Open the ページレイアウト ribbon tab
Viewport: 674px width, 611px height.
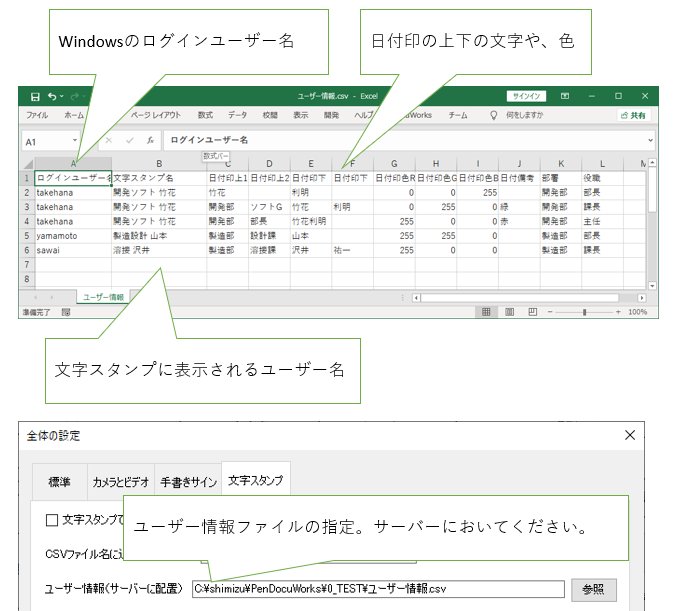pos(156,115)
